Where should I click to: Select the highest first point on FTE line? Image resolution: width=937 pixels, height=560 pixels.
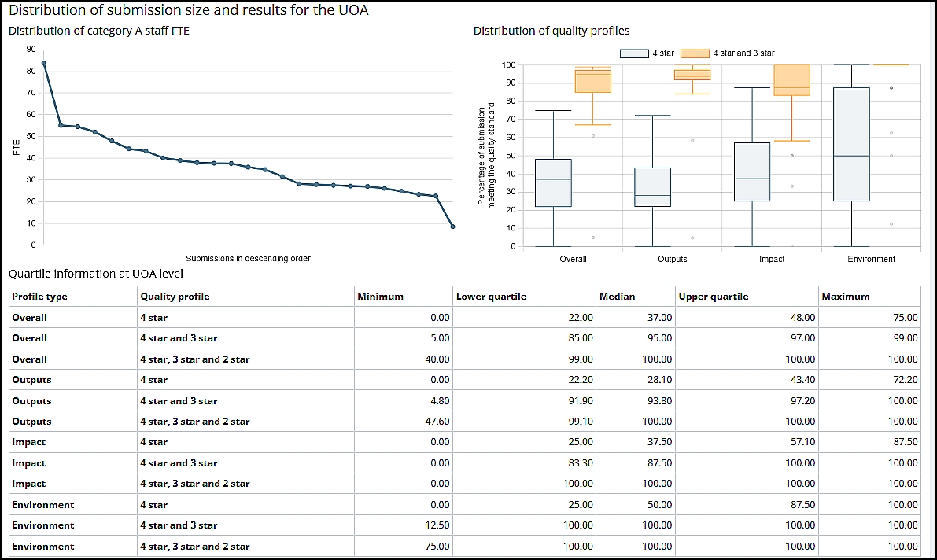43,63
